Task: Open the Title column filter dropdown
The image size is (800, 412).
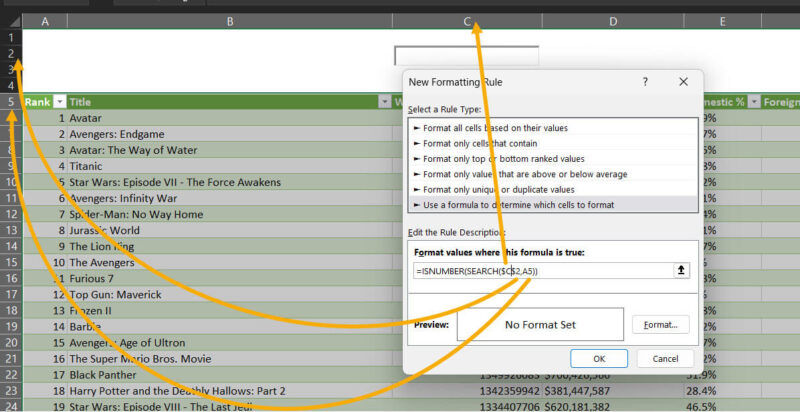Action: pyautogui.click(x=384, y=102)
